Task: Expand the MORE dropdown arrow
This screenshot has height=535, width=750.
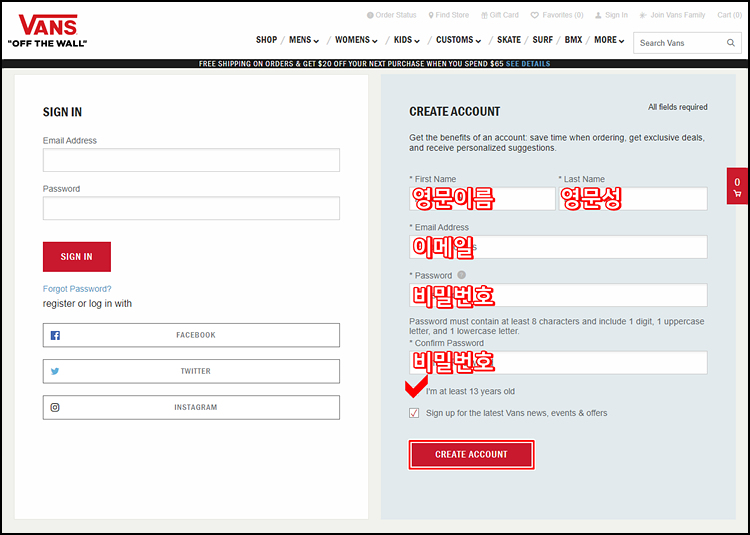Action: pyautogui.click(x=622, y=41)
